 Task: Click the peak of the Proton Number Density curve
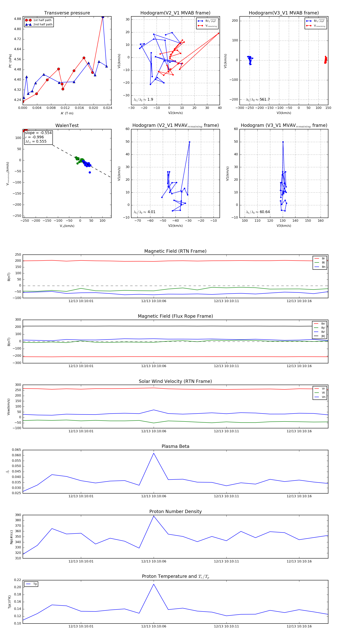(154, 516)
